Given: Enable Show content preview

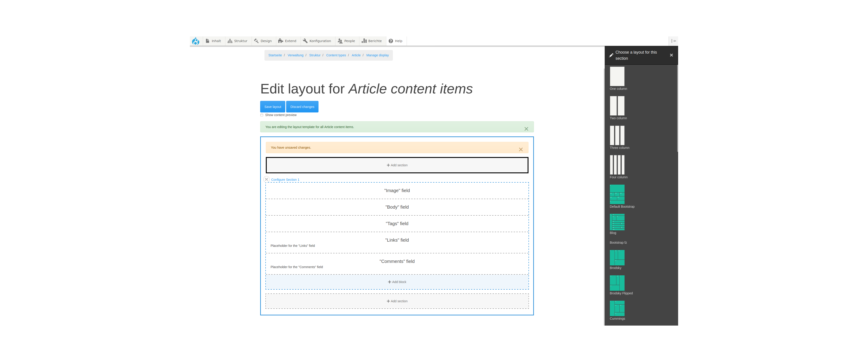Looking at the screenshot, I should pos(262,115).
